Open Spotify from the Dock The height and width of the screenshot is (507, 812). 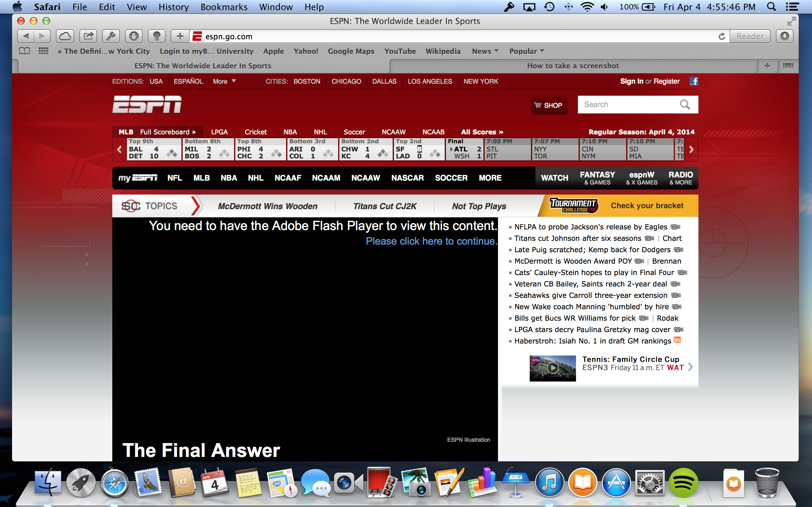click(x=683, y=483)
